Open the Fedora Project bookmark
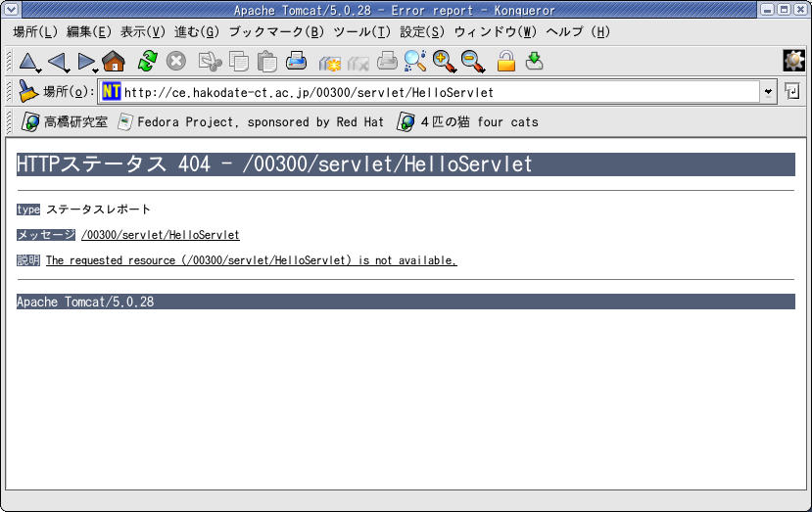 click(x=251, y=122)
